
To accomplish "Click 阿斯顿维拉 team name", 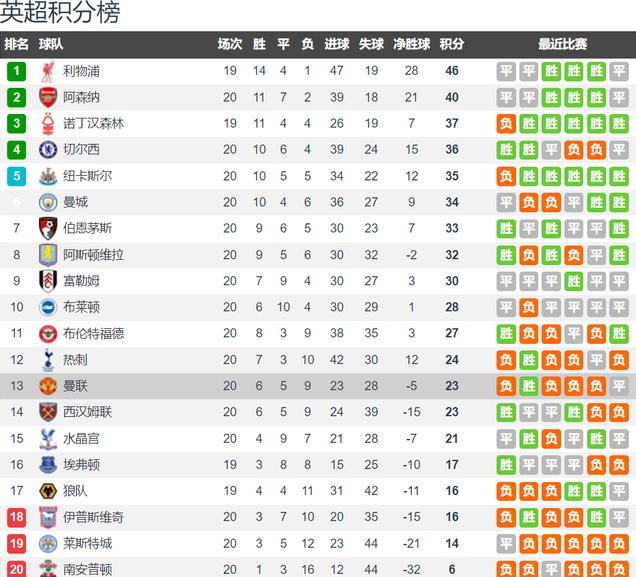I will (x=93, y=255).
